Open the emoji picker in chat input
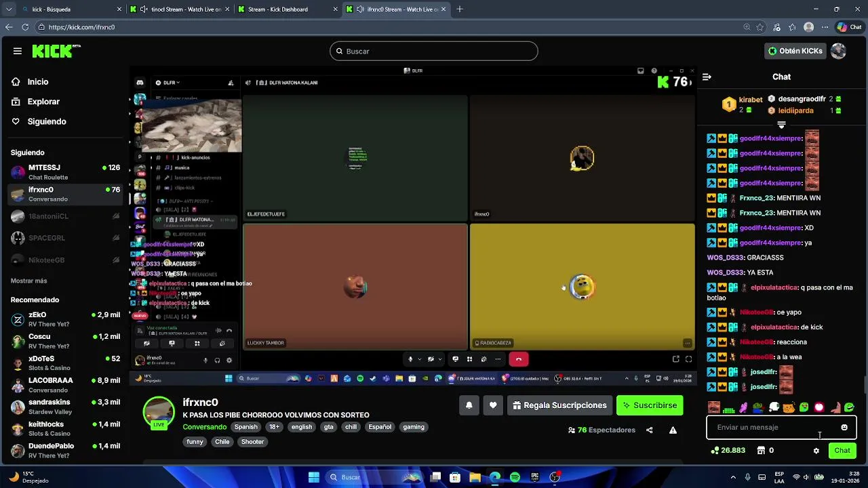 pos(844,428)
